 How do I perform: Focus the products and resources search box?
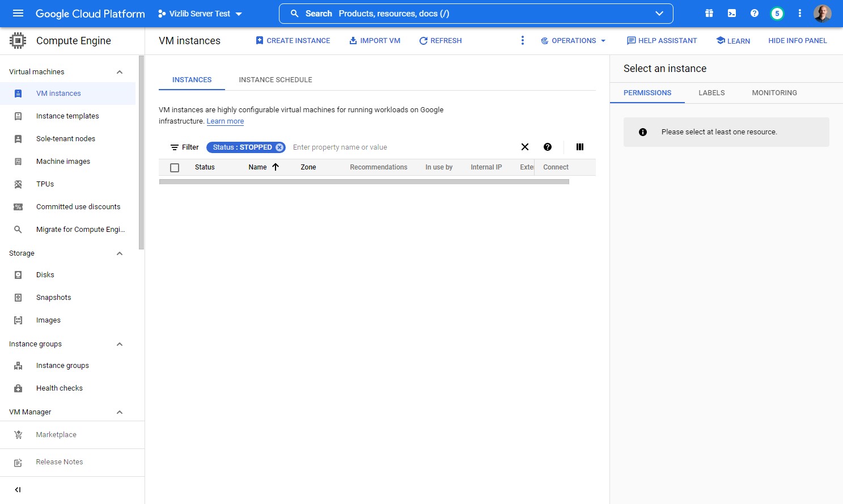click(x=476, y=14)
